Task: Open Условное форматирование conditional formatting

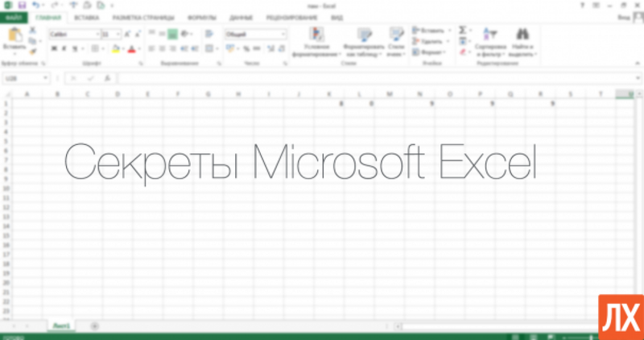Action: [x=316, y=43]
